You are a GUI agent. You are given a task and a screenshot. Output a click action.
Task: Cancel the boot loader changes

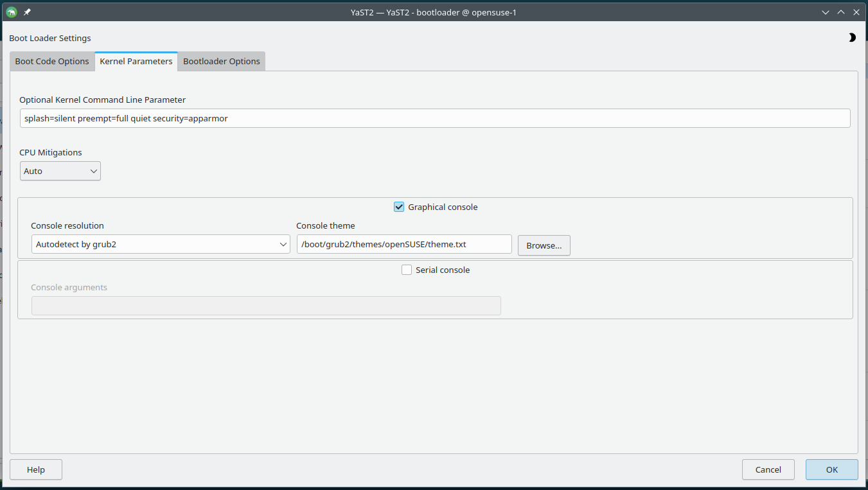[768, 469]
